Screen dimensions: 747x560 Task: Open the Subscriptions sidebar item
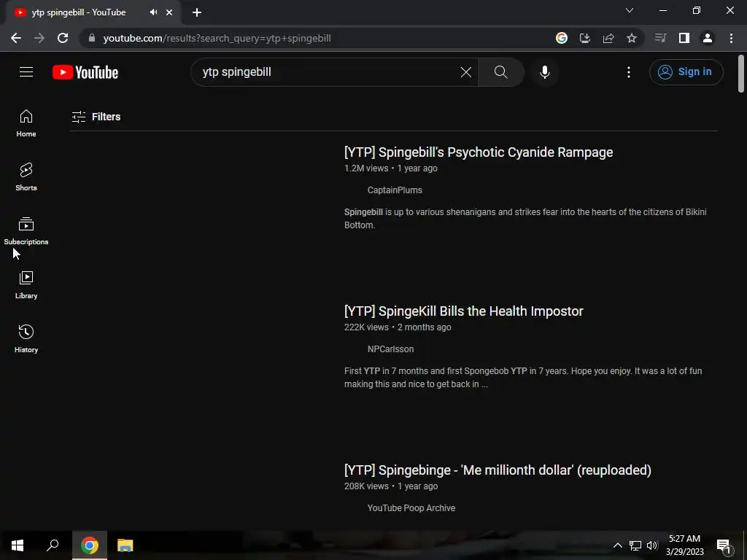pyautogui.click(x=26, y=231)
